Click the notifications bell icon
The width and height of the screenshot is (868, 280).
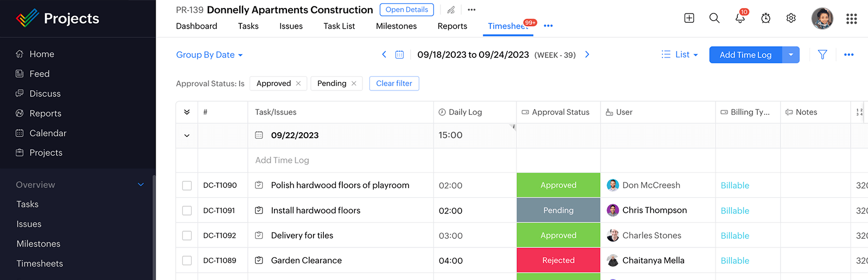[x=740, y=18]
